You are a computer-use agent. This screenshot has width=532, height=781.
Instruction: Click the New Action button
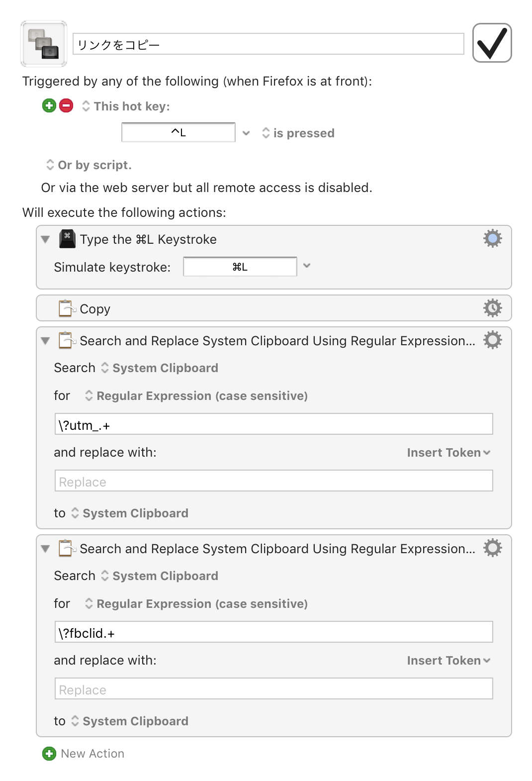92,754
